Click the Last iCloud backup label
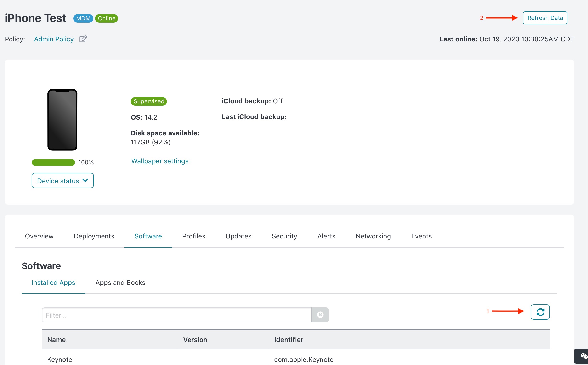This screenshot has width=588, height=365. tap(254, 117)
